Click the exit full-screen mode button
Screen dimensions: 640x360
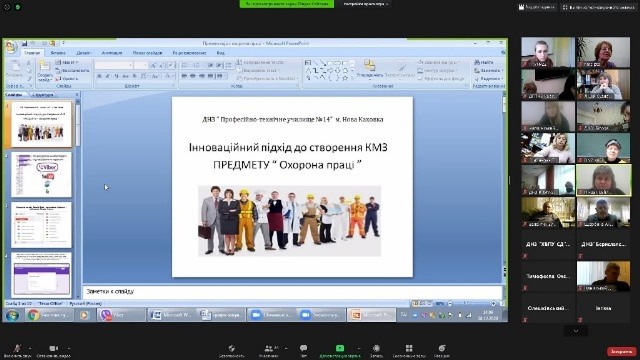[x=598, y=7]
